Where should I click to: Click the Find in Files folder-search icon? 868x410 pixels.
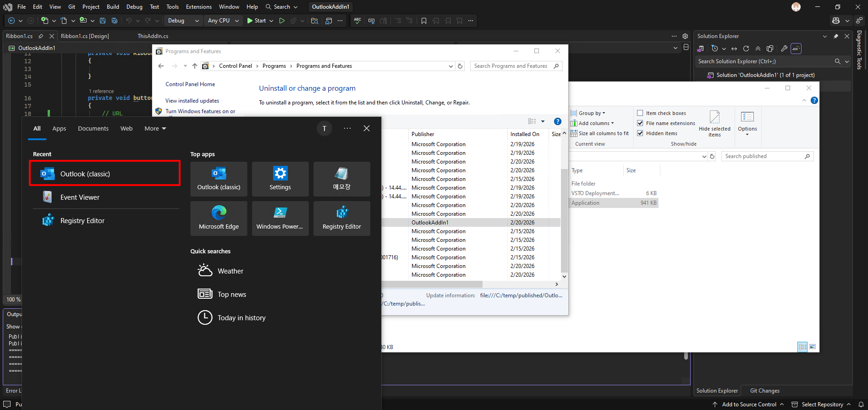point(314,21)
